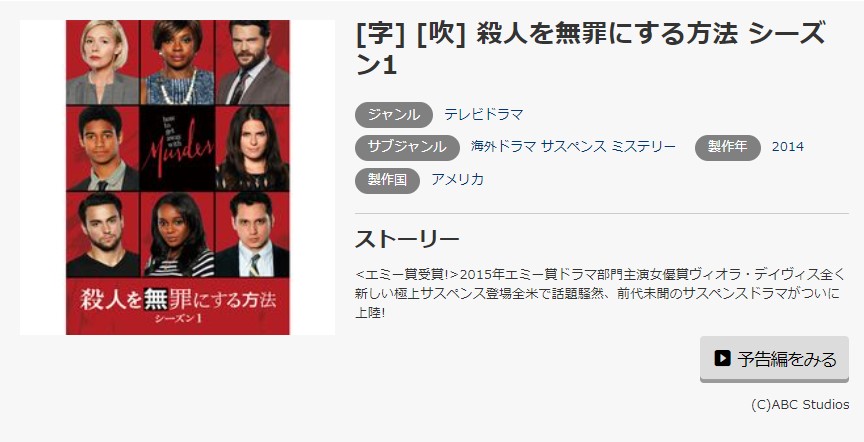
Task: Select the サスペンス subgenre link
Action: [574, 147]
